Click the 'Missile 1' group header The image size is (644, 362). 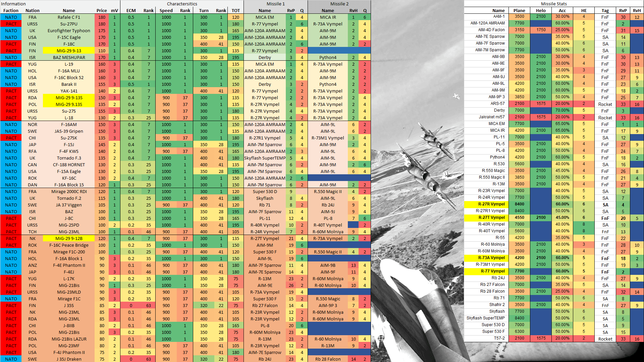[276, 4]
